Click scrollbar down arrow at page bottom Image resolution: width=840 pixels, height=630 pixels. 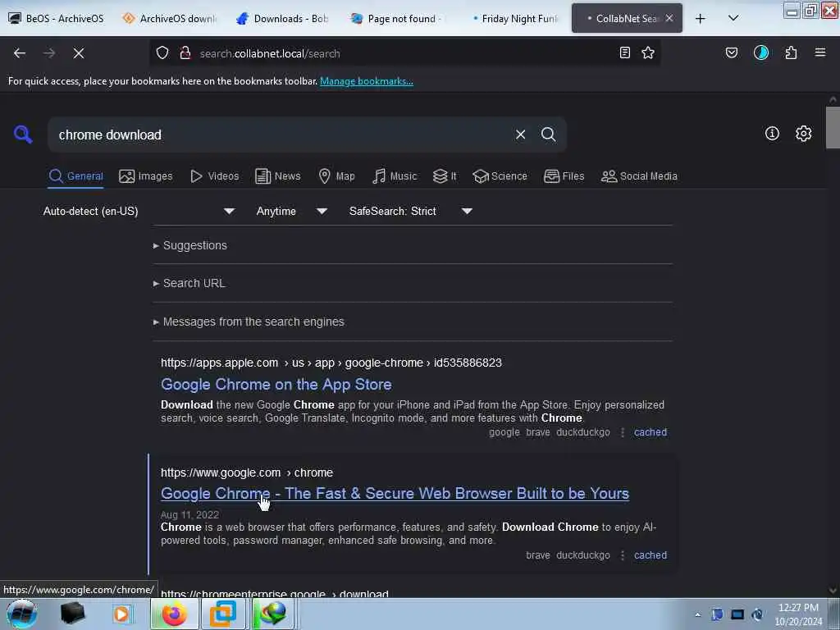833,591
